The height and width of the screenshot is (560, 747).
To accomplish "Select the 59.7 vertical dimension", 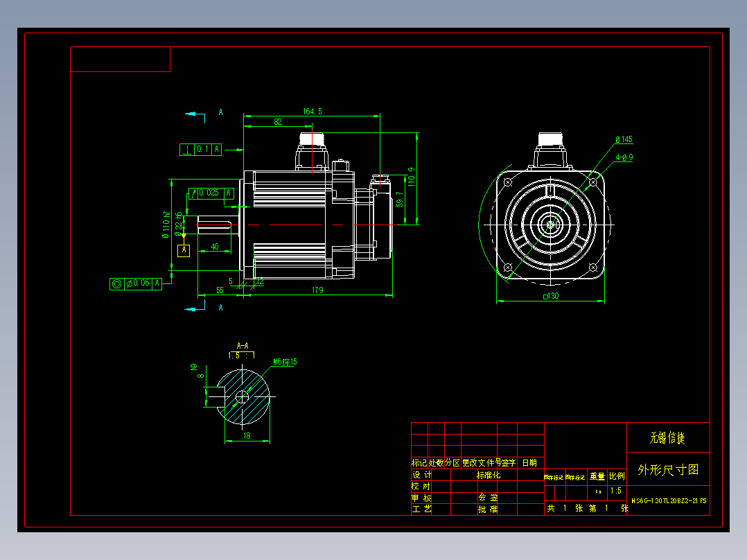I will (400, 199).
